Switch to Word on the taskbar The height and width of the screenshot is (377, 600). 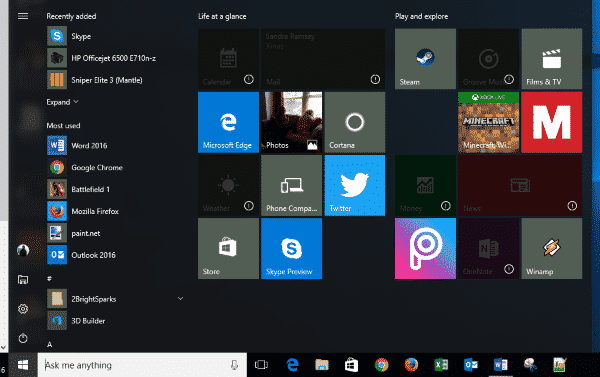(x=501, y=365)
